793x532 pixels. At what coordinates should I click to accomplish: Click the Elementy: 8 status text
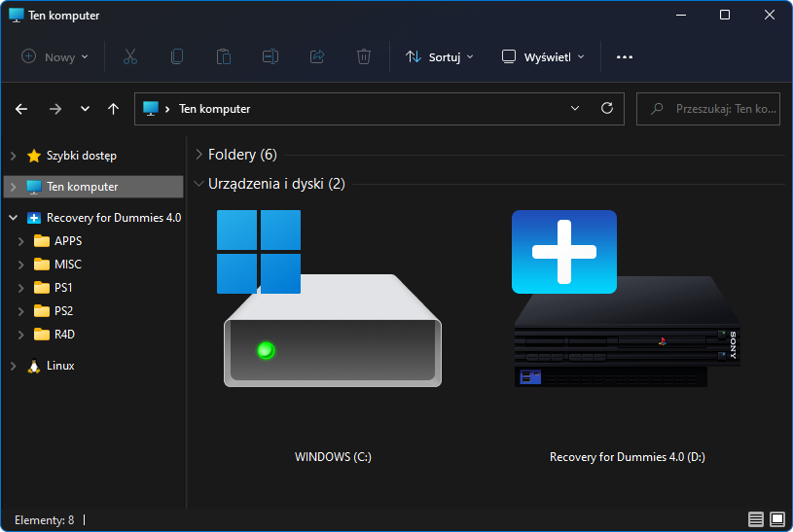(x=44, y=520)
